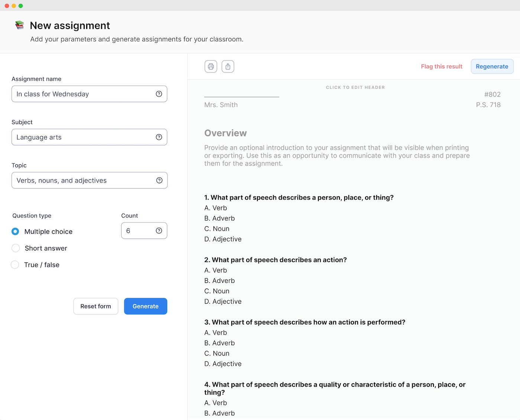Click the Subject field containing Language arts

click(90, 137)
